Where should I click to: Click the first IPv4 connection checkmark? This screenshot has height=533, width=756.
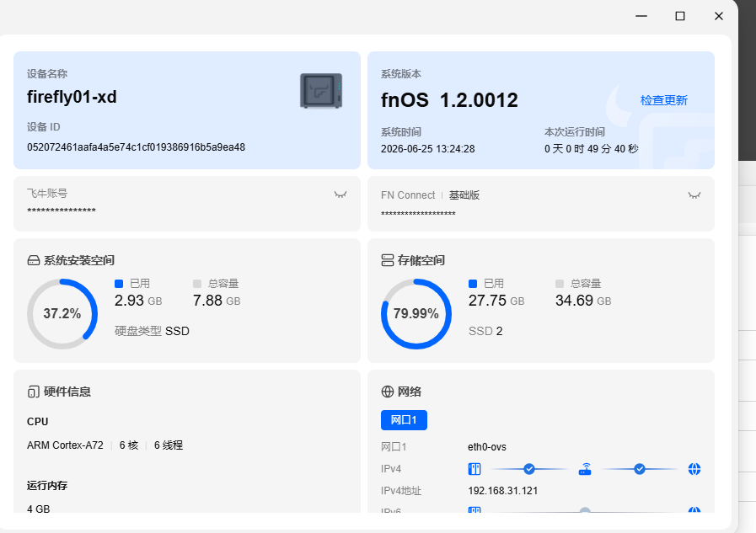point(529,469)
